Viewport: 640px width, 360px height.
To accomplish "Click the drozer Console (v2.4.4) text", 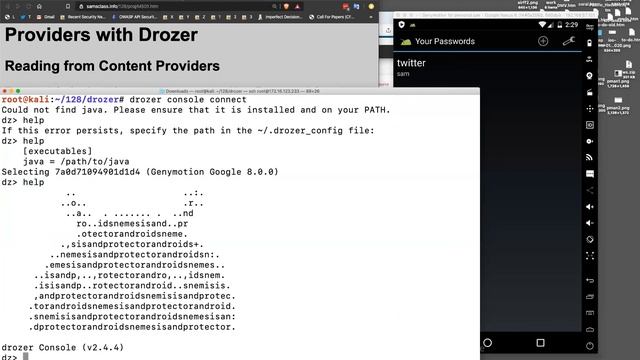I will click(x=62, y=347).
